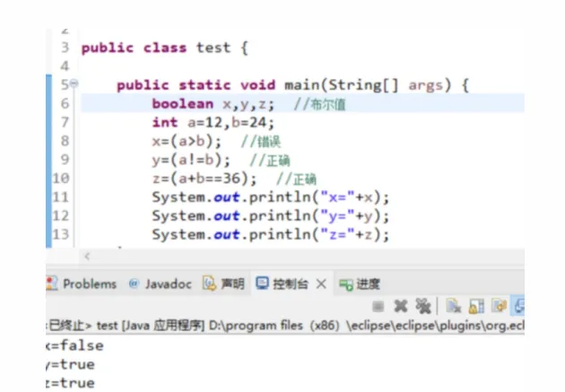
Task: Click the editor horizontal scrollbar left arrow
Action: (x=87, y=257)
